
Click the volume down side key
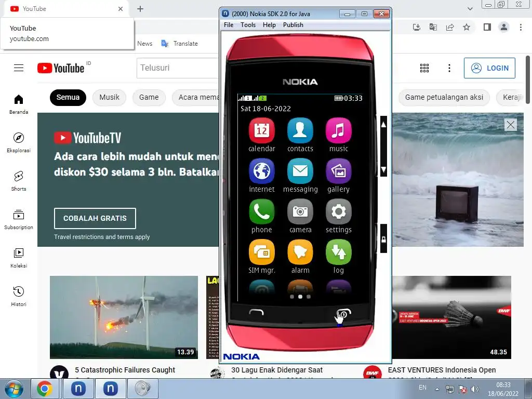[383, 170]
